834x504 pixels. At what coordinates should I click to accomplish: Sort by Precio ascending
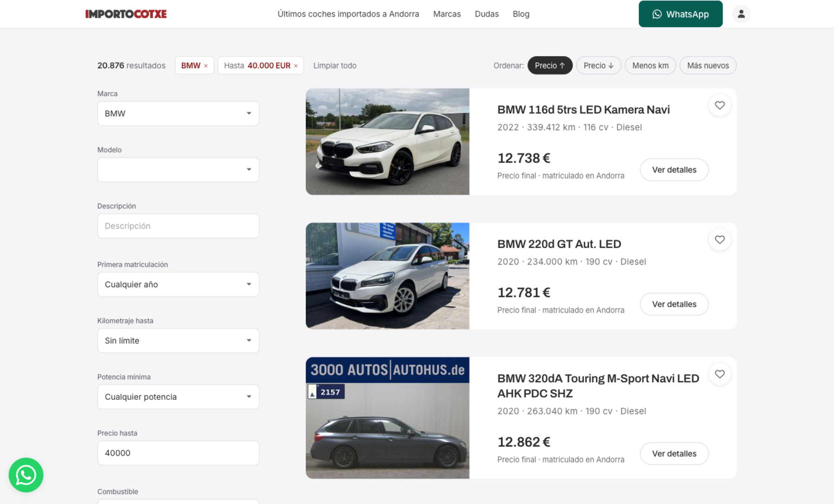click(x=550, y=65)
